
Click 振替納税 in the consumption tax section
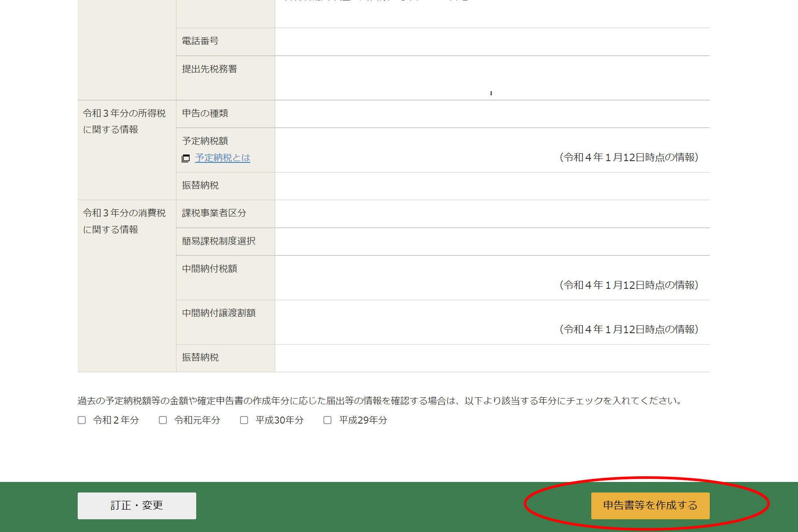tap(200, 357)
